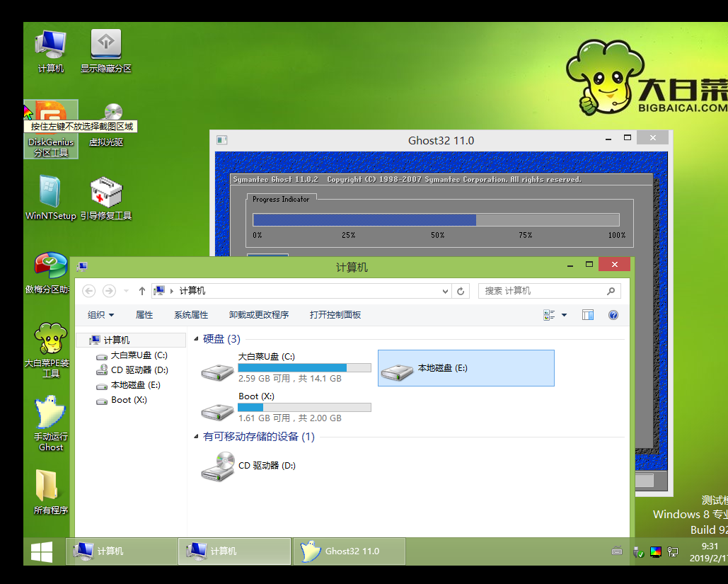
Task: Launch DiskGenius 分区工具 desktop icon
Action: coord(51,129)
